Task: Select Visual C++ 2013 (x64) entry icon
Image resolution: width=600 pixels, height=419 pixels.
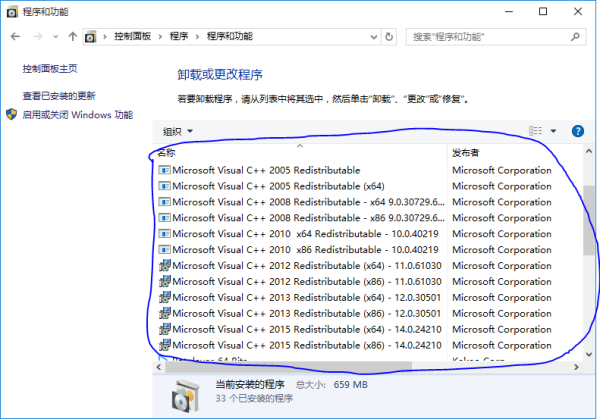Action: click(165, 297)
